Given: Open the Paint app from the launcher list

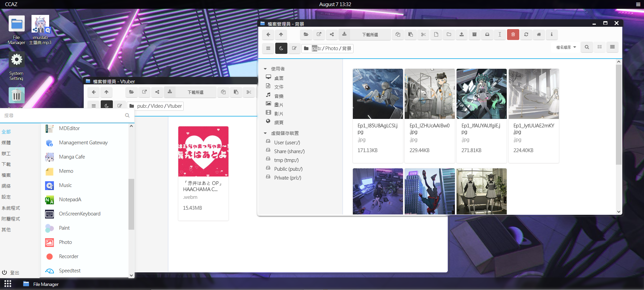Looking at the screenshot, I should pos(64,228).
